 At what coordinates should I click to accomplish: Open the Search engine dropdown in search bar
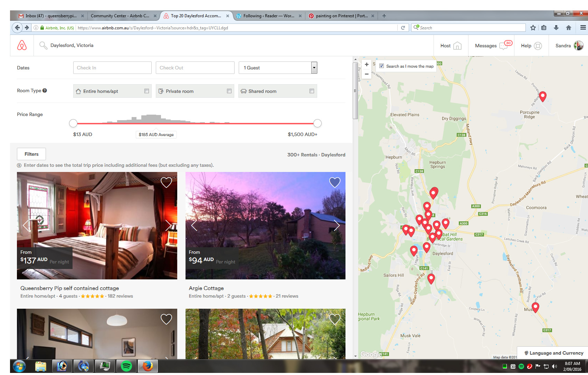(417, 28)
